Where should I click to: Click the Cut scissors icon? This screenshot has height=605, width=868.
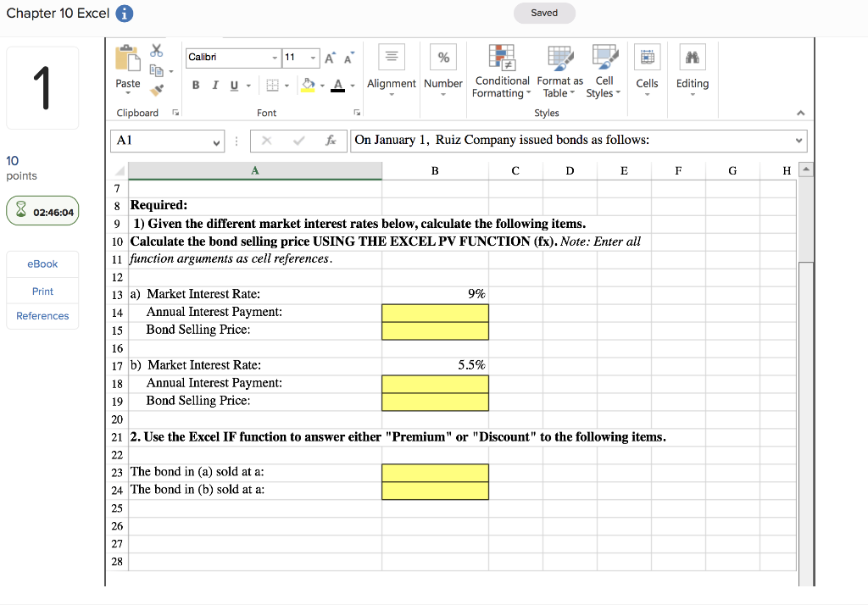point(155,51)
